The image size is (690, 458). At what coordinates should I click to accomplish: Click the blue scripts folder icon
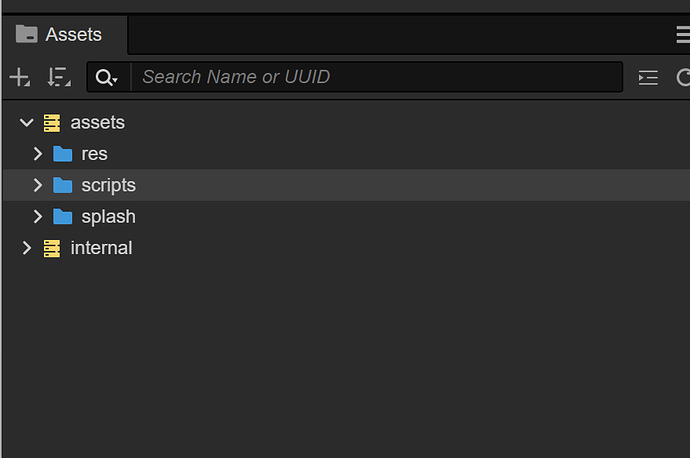point(63,185)
